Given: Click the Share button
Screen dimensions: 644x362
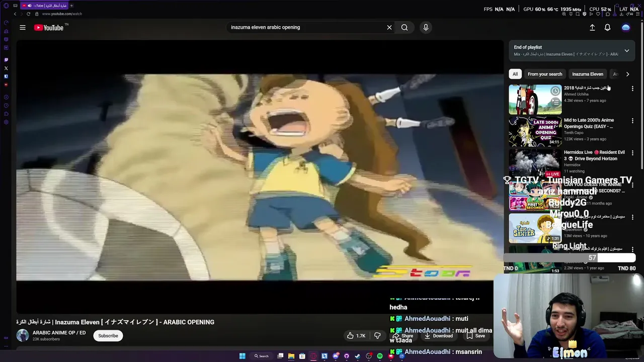Looking at the screenshot, I should [x=403, y=336].
